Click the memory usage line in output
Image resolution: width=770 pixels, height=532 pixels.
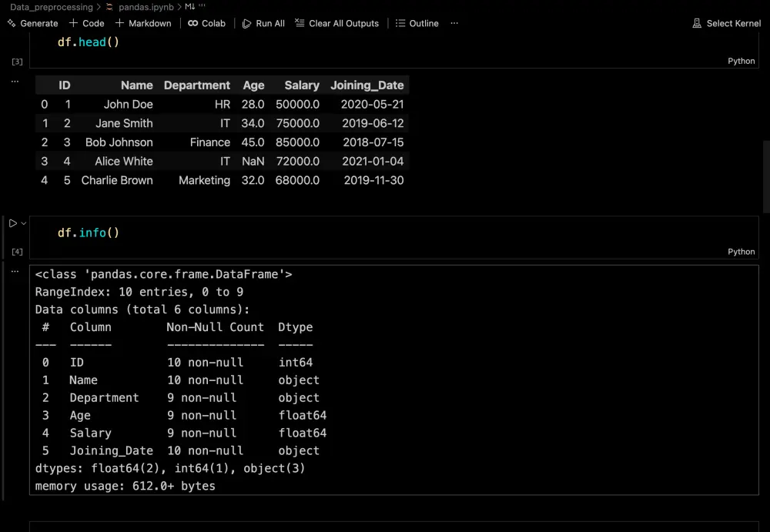tap(125, 486)
